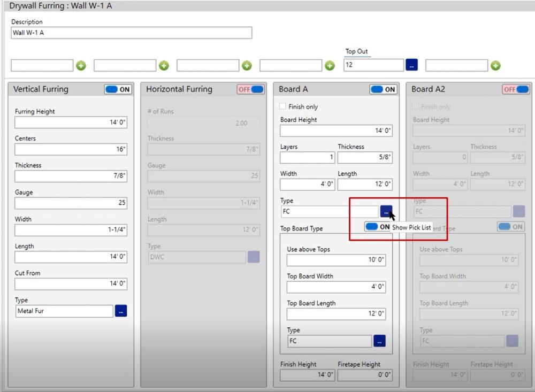This screenshot has height=392, width=535.
Task: Open Board A Type pick list
Action: pos(386,212)
